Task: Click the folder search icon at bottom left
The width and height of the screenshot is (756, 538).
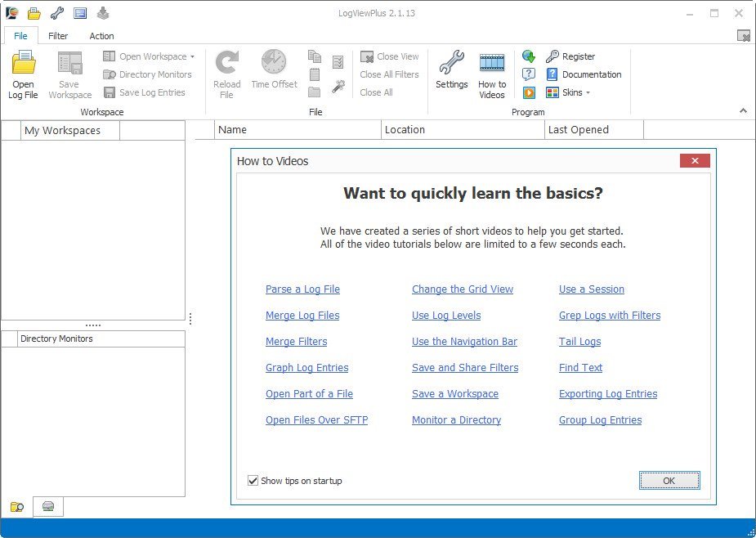Action: pyautogui.click(x=16, y=507)
